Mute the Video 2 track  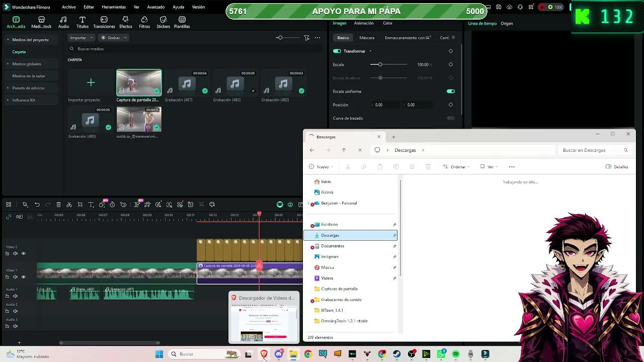pos(15,253)
